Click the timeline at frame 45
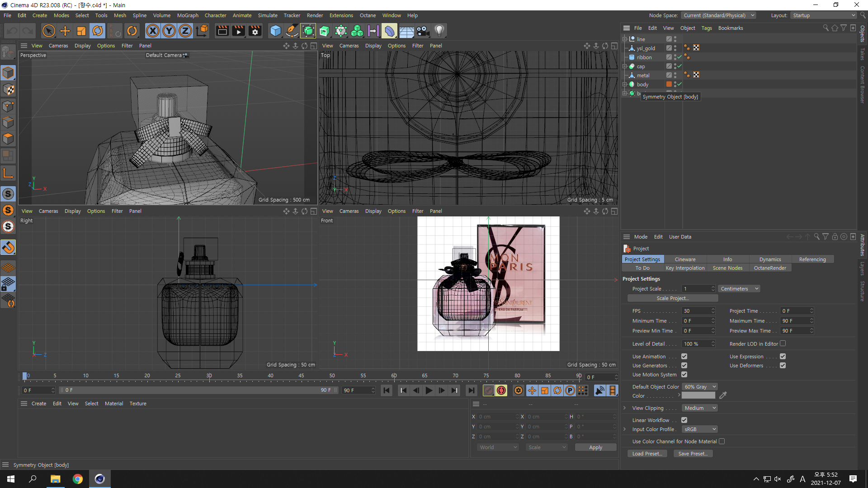 click(301, 376)
